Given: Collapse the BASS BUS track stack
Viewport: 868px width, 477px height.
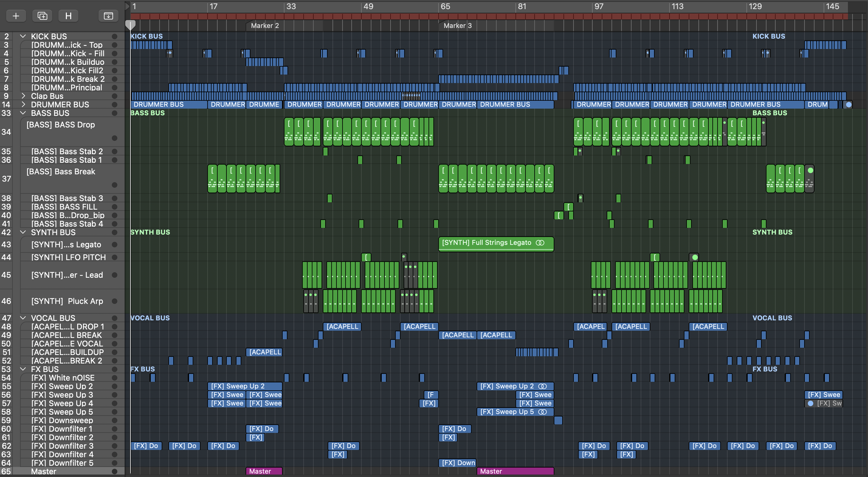Looking at the screenshot, I should (x=23, y=113).
